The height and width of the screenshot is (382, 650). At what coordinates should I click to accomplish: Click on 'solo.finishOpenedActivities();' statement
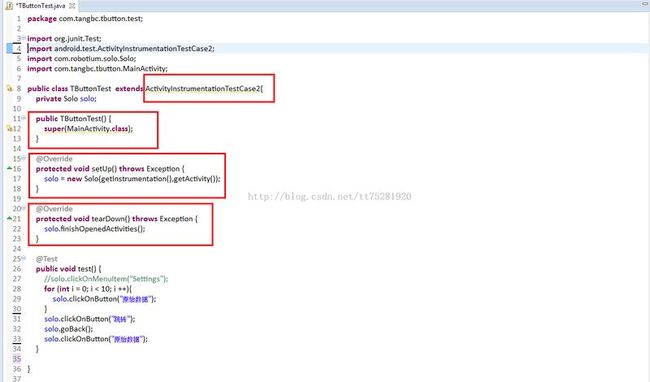pos(95,229)
